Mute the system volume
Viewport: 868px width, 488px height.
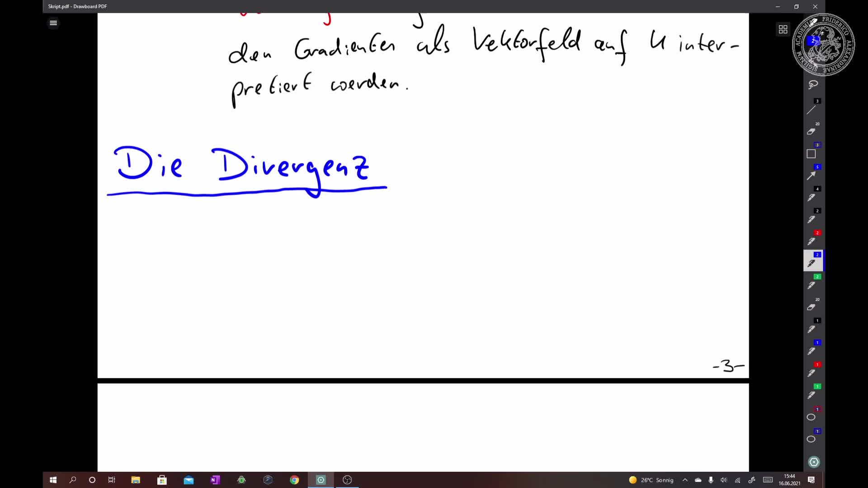click(x=724, y=480)
